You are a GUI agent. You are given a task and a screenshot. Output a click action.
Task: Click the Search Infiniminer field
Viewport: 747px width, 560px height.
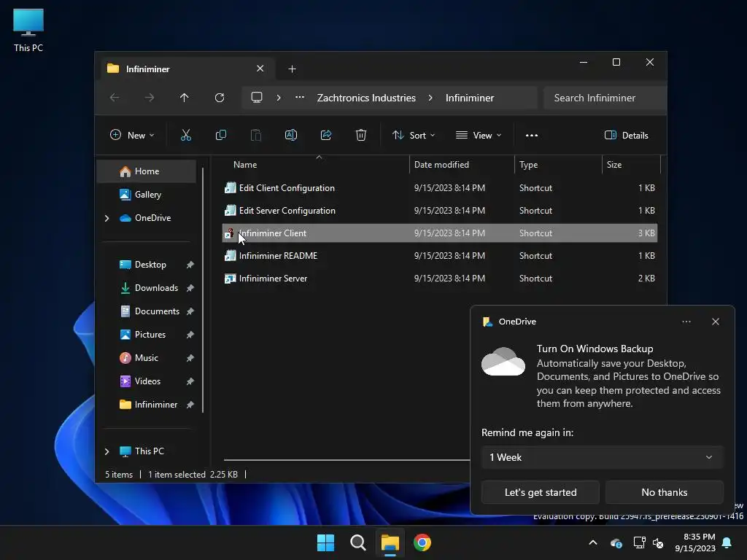click(x=604, y=98)
